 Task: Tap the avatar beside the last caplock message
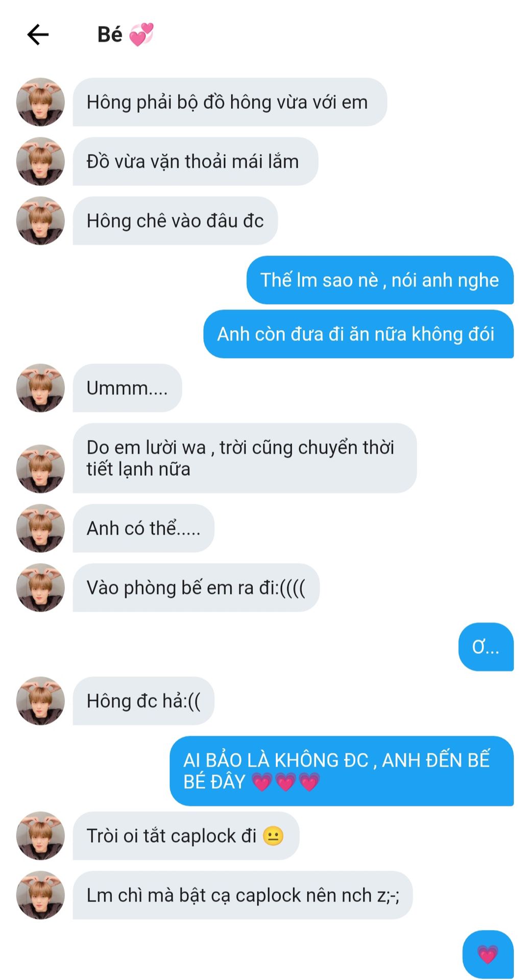(41, 895)
